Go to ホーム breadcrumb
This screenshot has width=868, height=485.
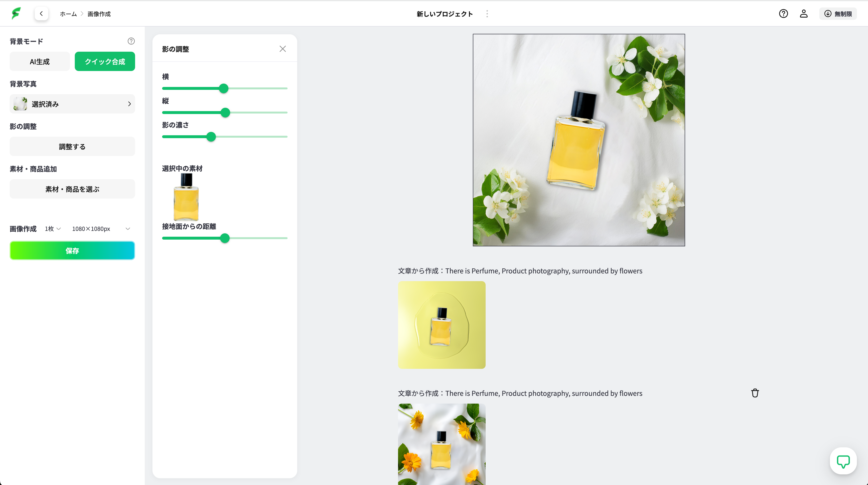click(x=68, y=14)
